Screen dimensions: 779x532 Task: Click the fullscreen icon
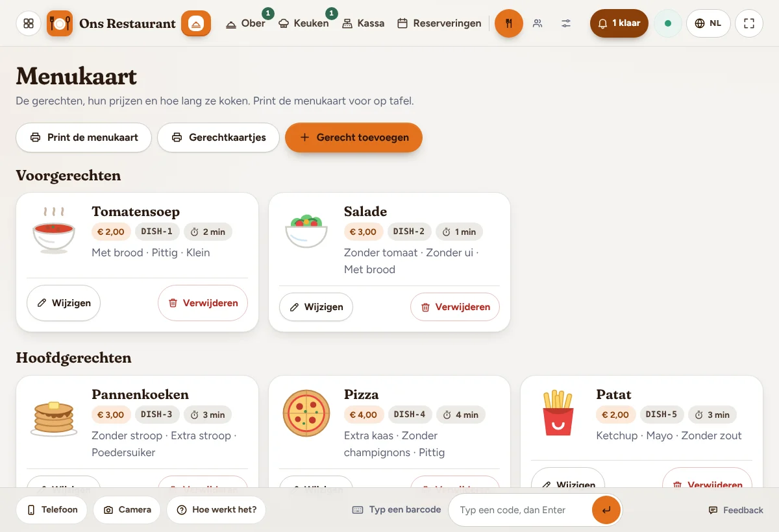tap(749, 23)
